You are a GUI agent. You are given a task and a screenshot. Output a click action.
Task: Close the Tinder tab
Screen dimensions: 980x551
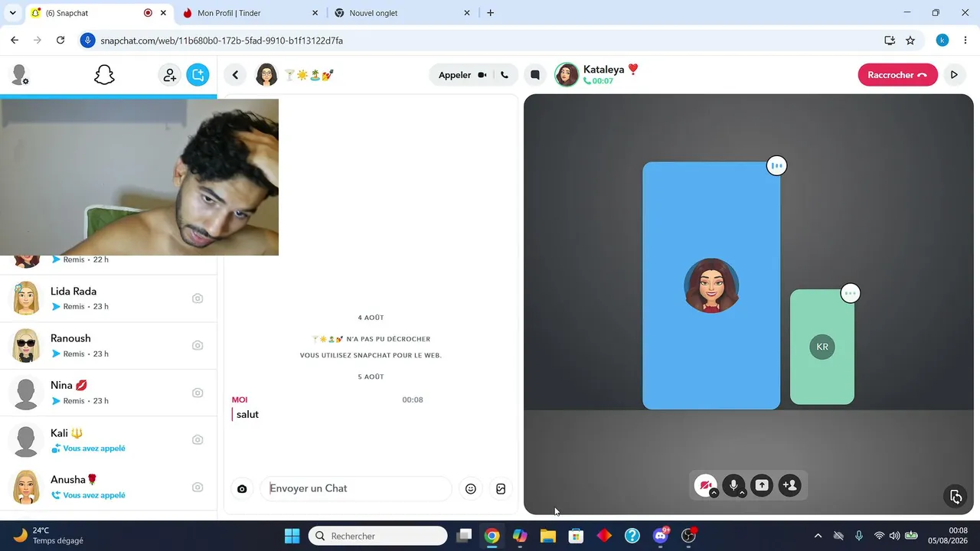315,13
